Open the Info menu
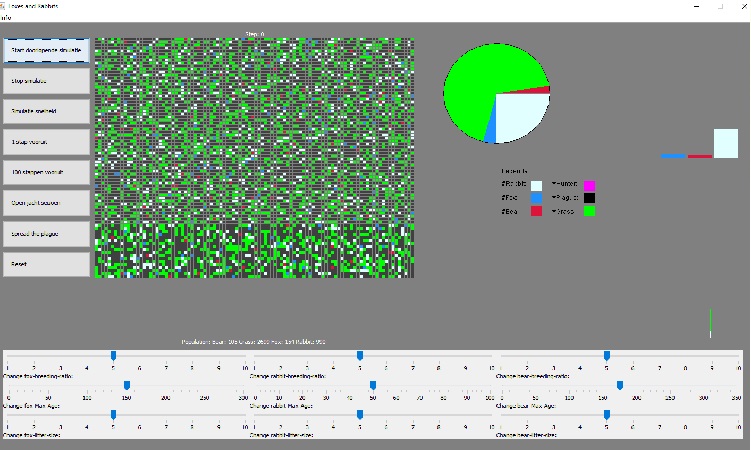Screen dimensions: 751x450 tap(6, 17)
